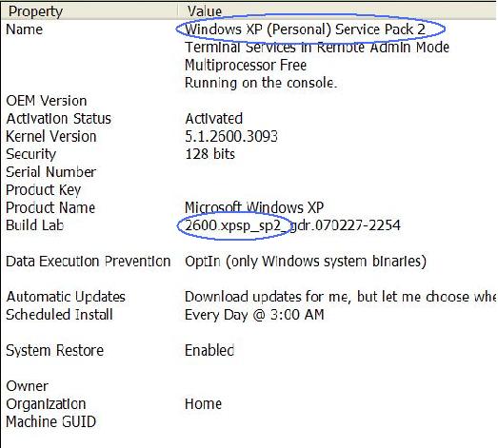
Task: Click the Product Name Microsoft Windows XP value
Action: [x=254, y=207]
